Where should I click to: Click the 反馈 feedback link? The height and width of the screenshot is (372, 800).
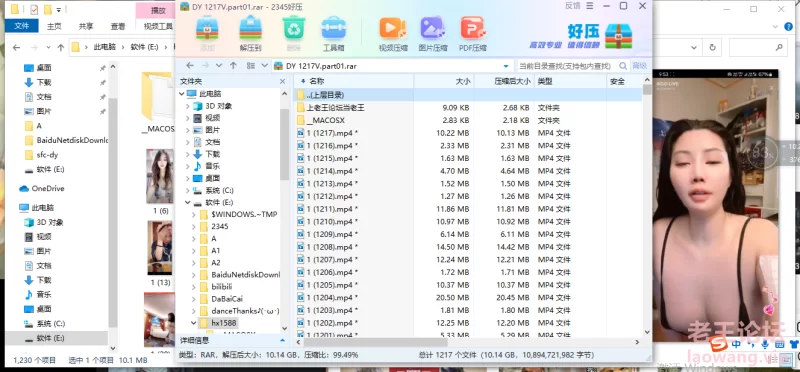572,6
